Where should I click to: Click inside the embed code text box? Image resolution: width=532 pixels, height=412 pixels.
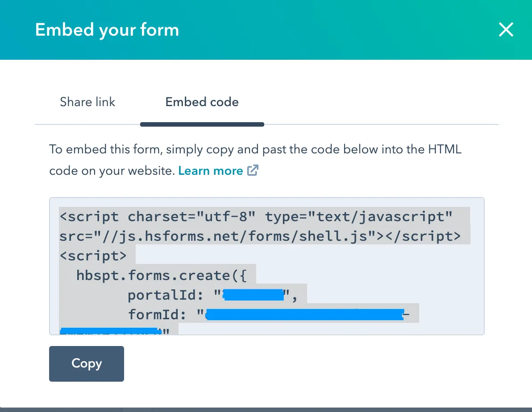tap(267, 266)
